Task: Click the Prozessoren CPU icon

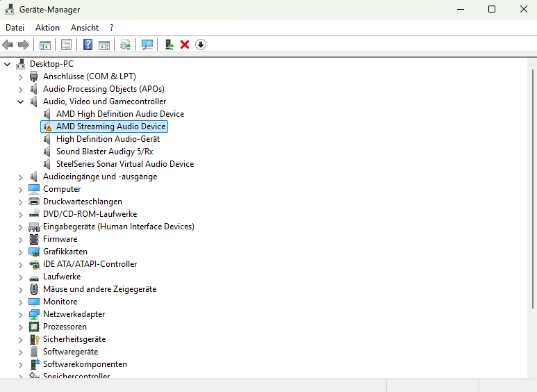Action: (34, 327)
